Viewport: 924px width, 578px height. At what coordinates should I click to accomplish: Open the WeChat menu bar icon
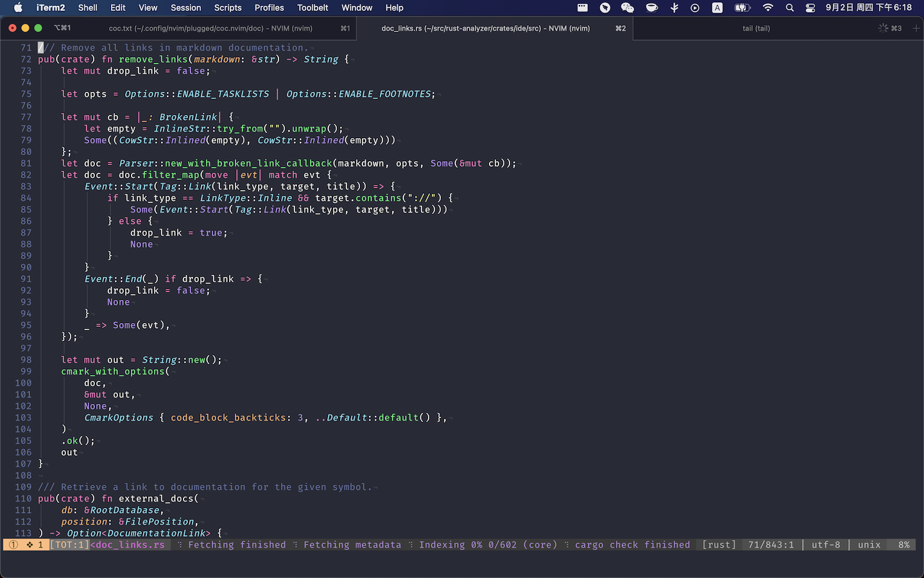[x=627, y=8]
